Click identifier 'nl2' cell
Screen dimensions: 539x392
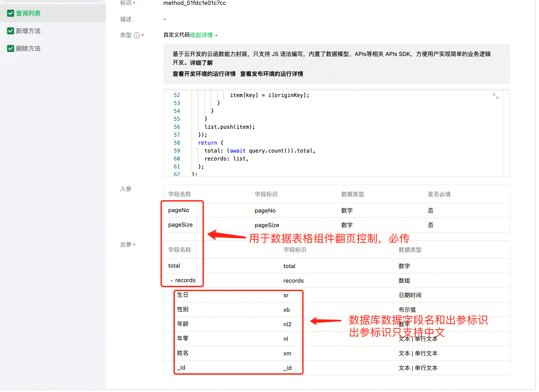coord(287,324)
